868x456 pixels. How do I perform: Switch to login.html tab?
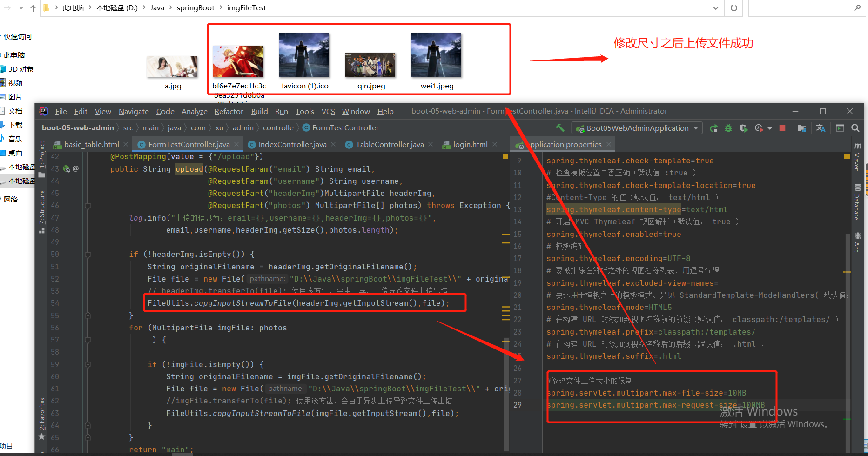click(x=470, y=145)
